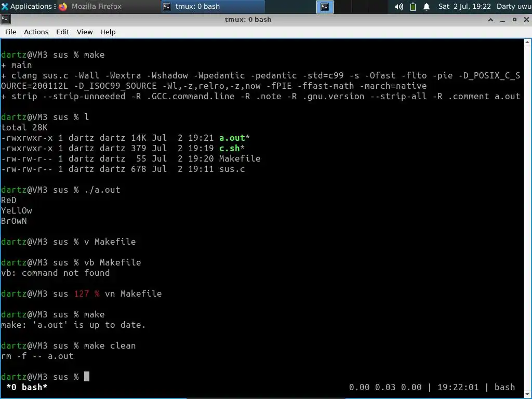
Task: Open the Applications menu in the panel
Action: [28, 6]
